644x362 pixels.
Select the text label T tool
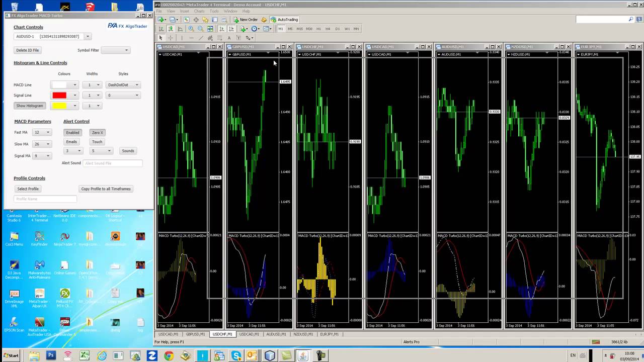pos(238,38)
